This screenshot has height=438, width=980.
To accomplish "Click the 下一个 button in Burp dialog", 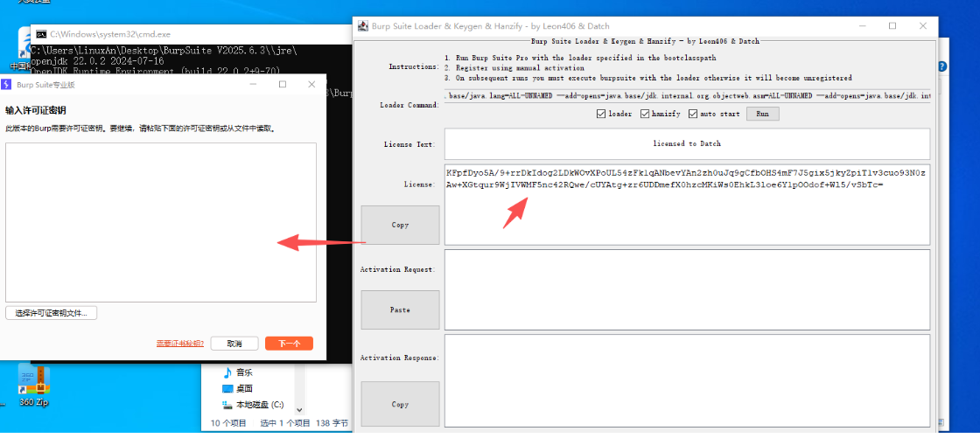I will [289, 344].
